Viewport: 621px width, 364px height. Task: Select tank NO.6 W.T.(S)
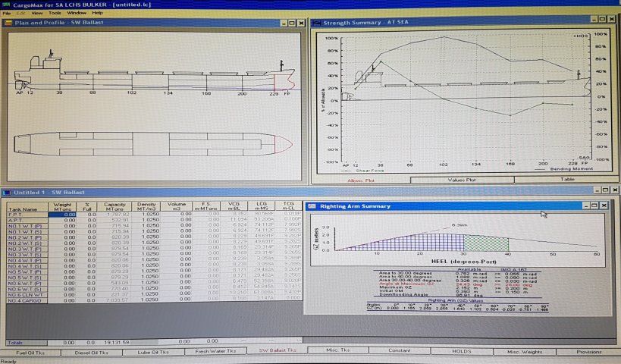[x=27, y=289]
